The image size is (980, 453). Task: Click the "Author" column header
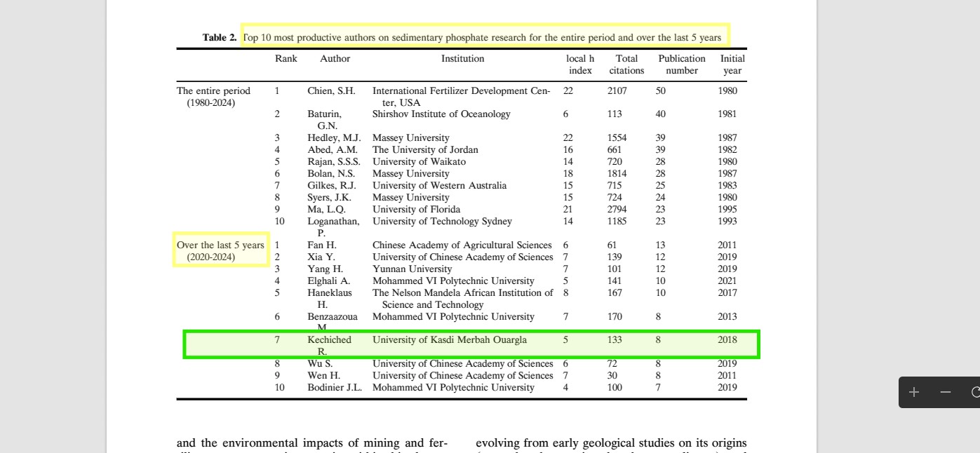point(335,59)
